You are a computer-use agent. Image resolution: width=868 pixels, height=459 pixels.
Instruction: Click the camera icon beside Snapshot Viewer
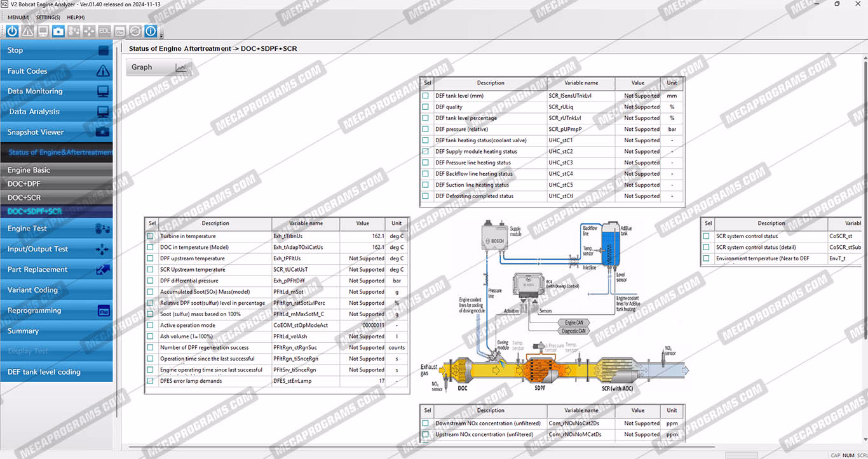pos(103,132)
